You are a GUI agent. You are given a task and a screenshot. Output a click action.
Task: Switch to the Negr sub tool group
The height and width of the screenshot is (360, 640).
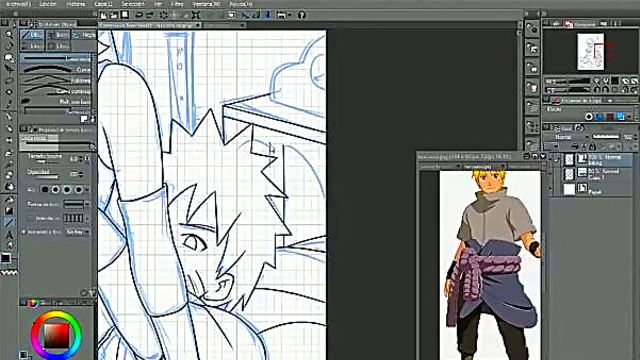pos(84,35)
